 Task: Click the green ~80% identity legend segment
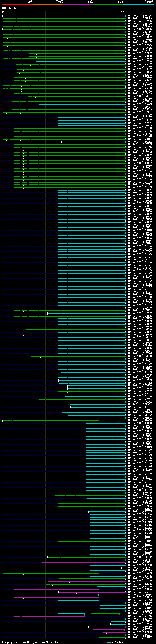coord(108,4)
